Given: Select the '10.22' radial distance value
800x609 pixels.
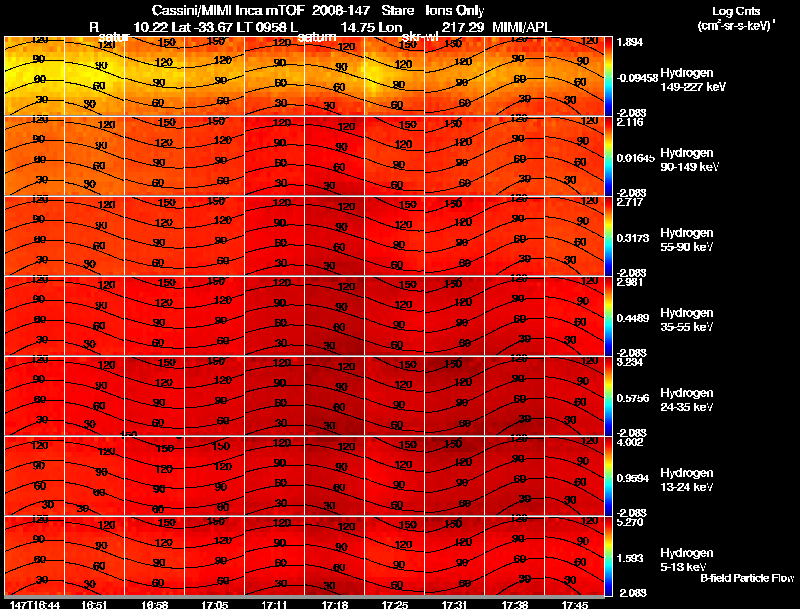Looking at the screenshot, I should 150,27.
